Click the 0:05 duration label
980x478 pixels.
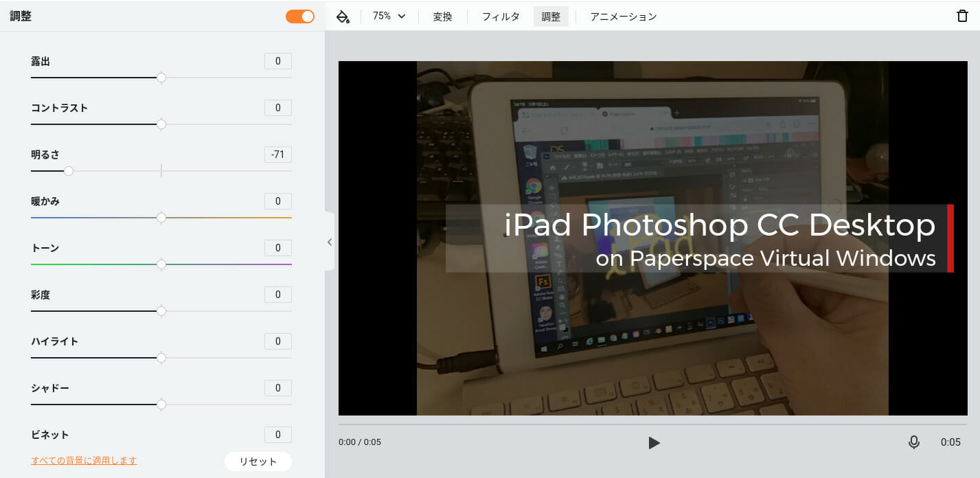(x=950, y=442)
